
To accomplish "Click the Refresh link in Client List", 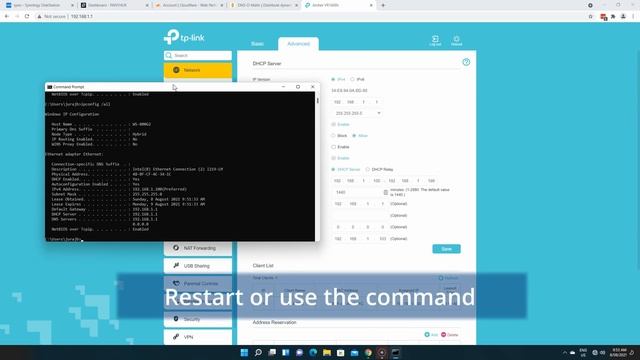I will click(x=448, y=278).
